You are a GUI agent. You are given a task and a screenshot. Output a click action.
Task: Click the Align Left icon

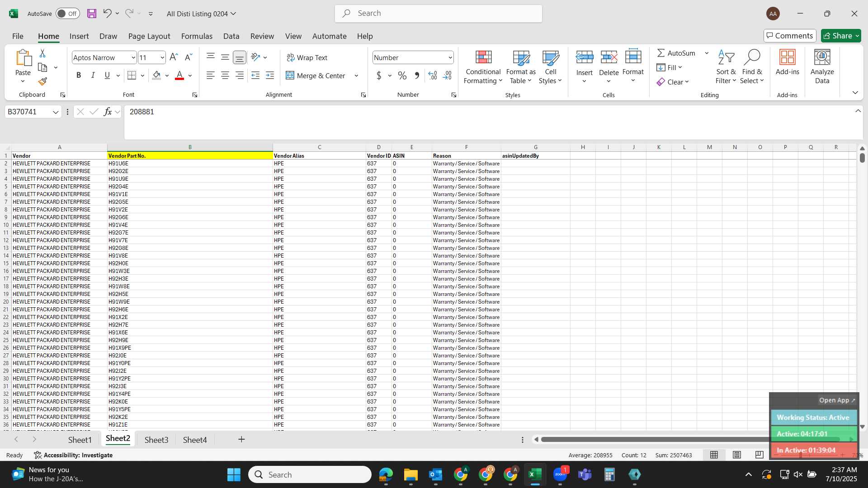click(x=210, y=75)
